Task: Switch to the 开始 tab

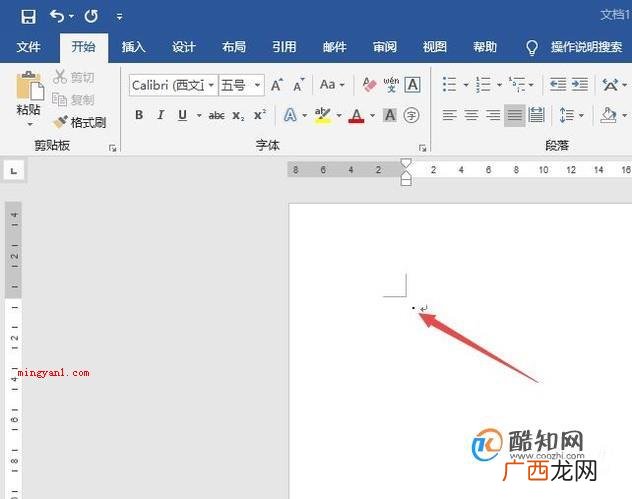Action: point(83,47)
